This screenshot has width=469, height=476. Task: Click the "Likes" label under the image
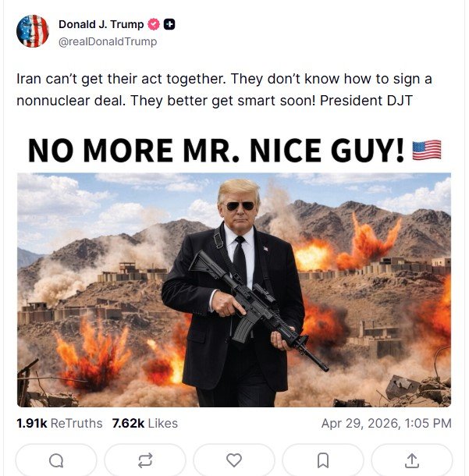tap(162, 424)
